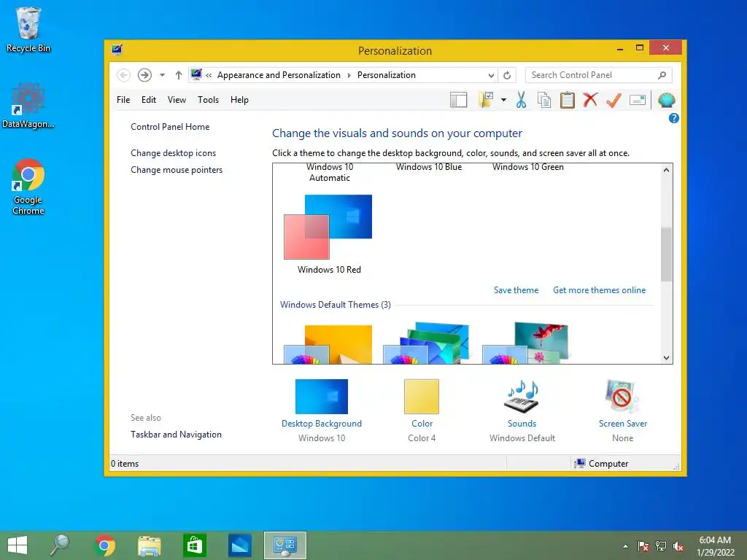Viewport: 747px width, 560px height.
Task: Select the orange Windows default theme thumbnail
Action: coord(328,344)
